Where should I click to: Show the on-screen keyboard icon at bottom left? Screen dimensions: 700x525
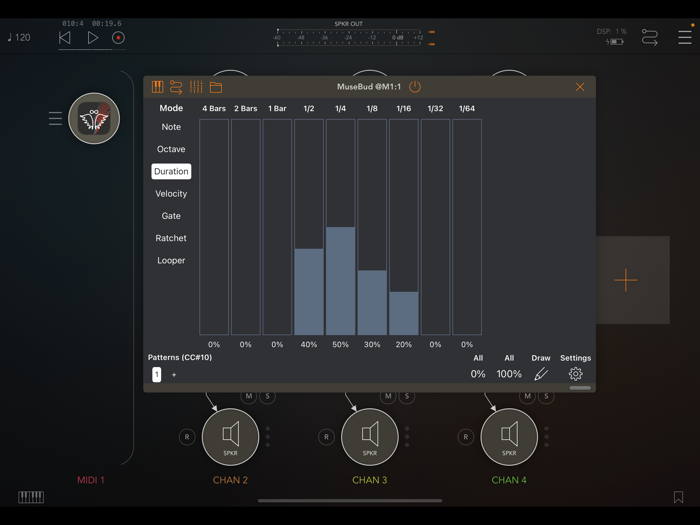pos(31,497)
